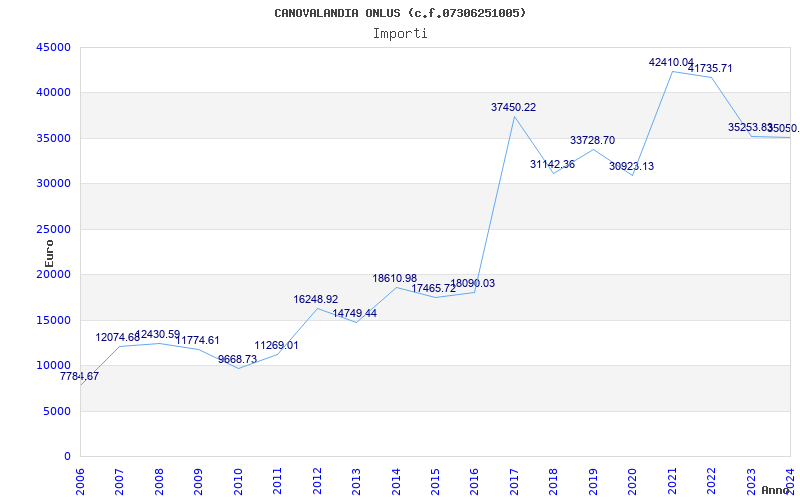The image size is (800, 500).
Task: Click the y-axis tick 35000
Action: click(x=54, y=138)
